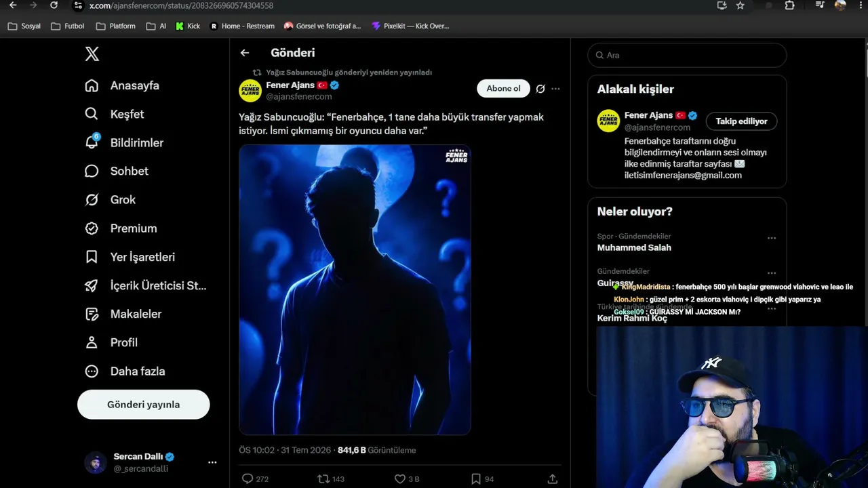Open the Kerim Rahmi Koç trending topic
Screen dimensions: 868x488
coord(632,318)
